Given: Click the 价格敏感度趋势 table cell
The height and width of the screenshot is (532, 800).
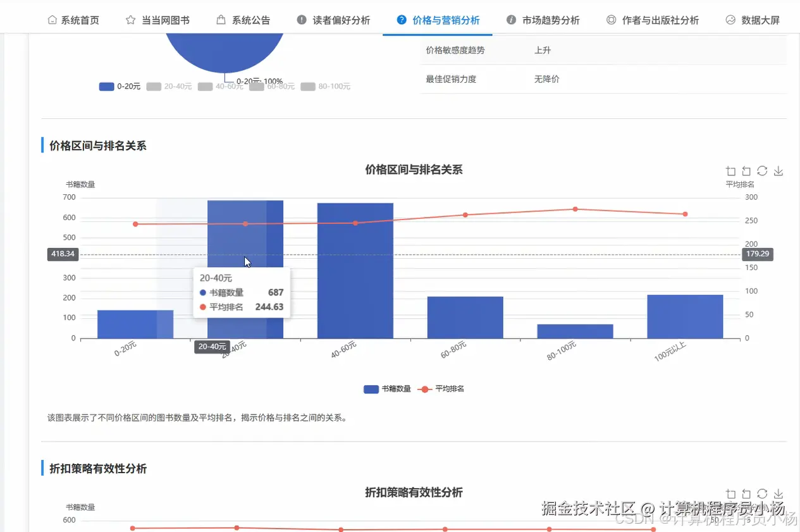Looking at the screenshot, I should pyautogui.click(x=455, y=50).
